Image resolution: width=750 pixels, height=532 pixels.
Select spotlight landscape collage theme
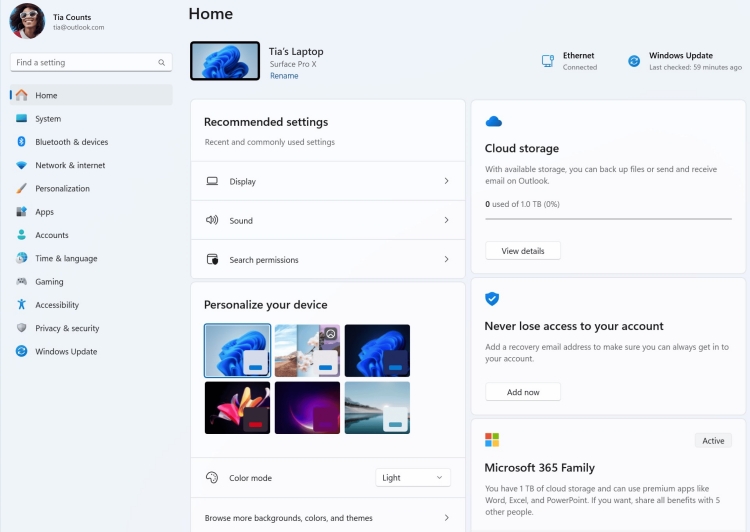(x=308, y=351)
